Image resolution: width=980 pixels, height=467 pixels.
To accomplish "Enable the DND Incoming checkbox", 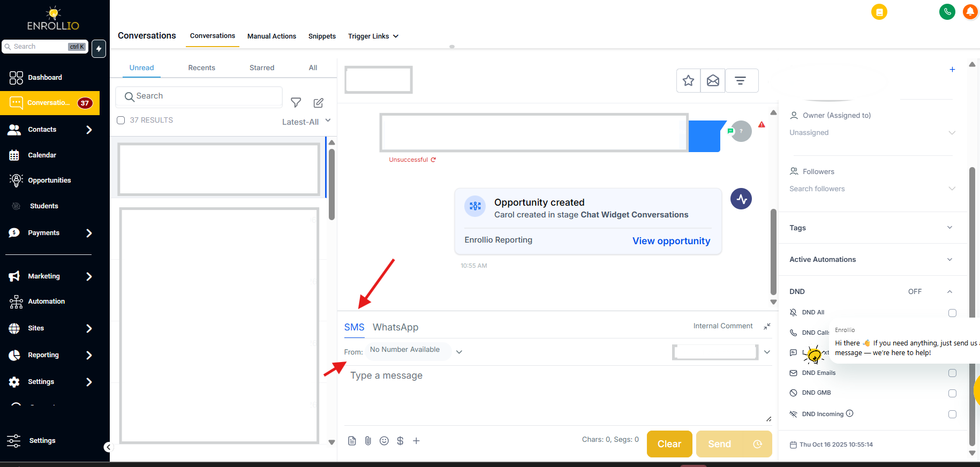I will tap(952, 414).
